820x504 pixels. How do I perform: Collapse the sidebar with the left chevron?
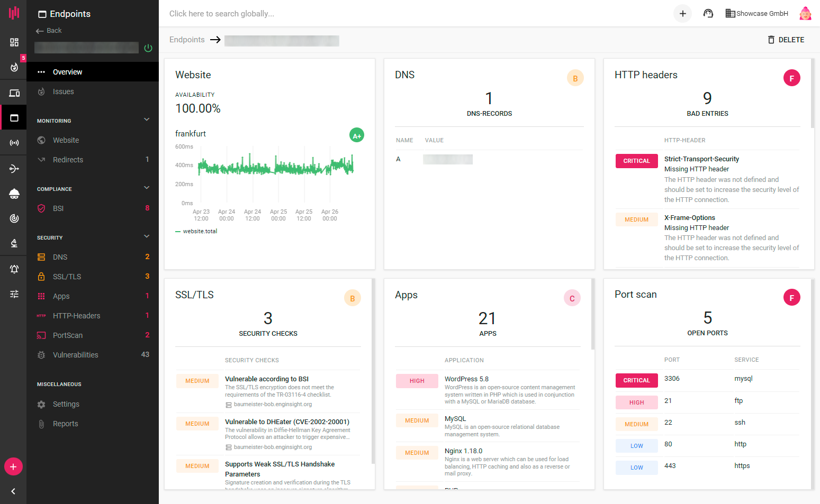tap(13, 491)
